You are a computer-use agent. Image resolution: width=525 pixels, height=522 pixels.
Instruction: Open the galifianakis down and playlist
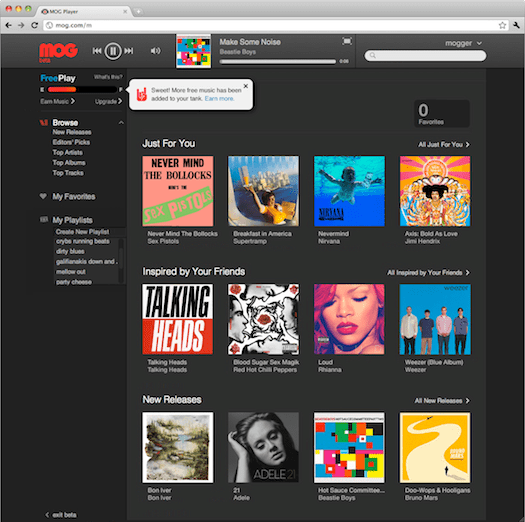(x=86, y=262)
